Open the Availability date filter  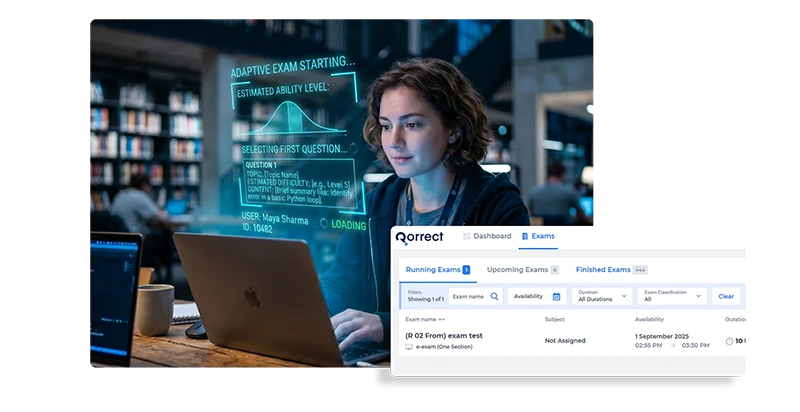pyautogui.click(x=536, y=296)
